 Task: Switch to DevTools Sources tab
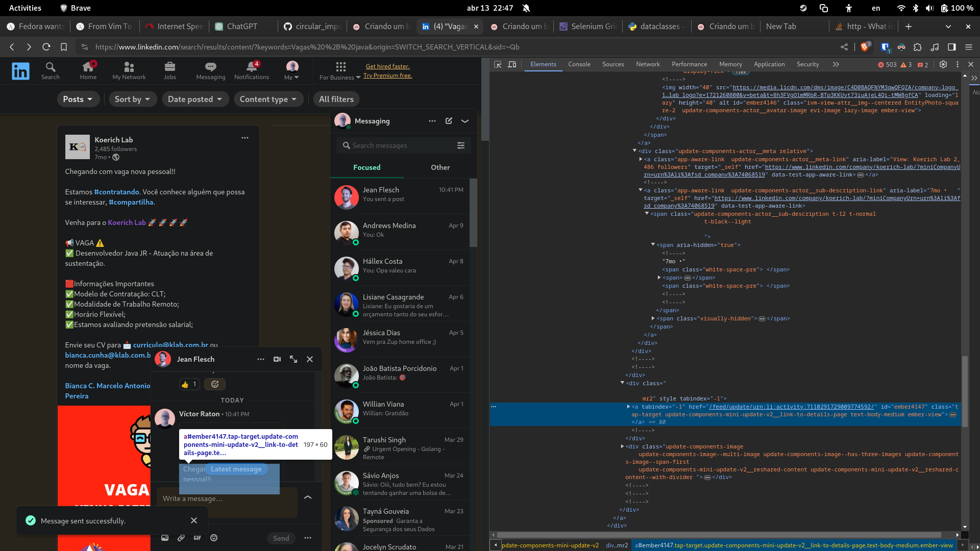point(613,64)
